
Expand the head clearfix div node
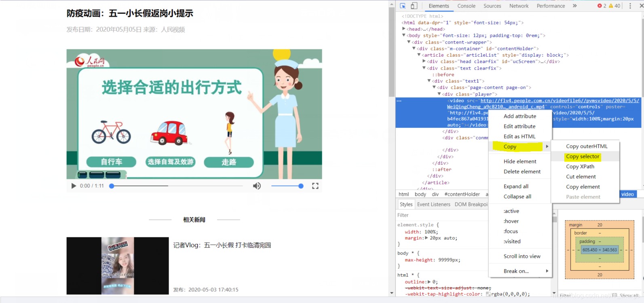click(424, 61)
